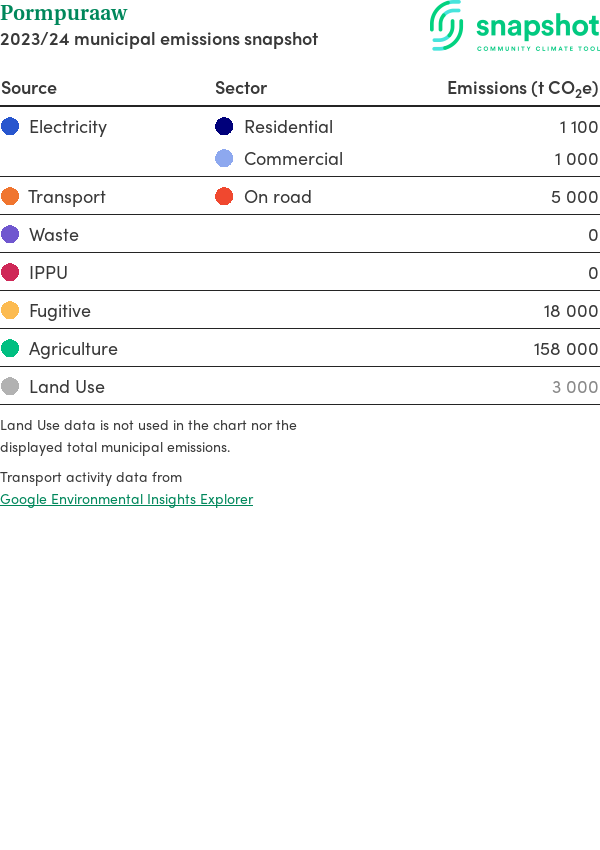Click the light blue Commercial dot
The width and height of the screenshot is (600, 850).
click(224, 159)
